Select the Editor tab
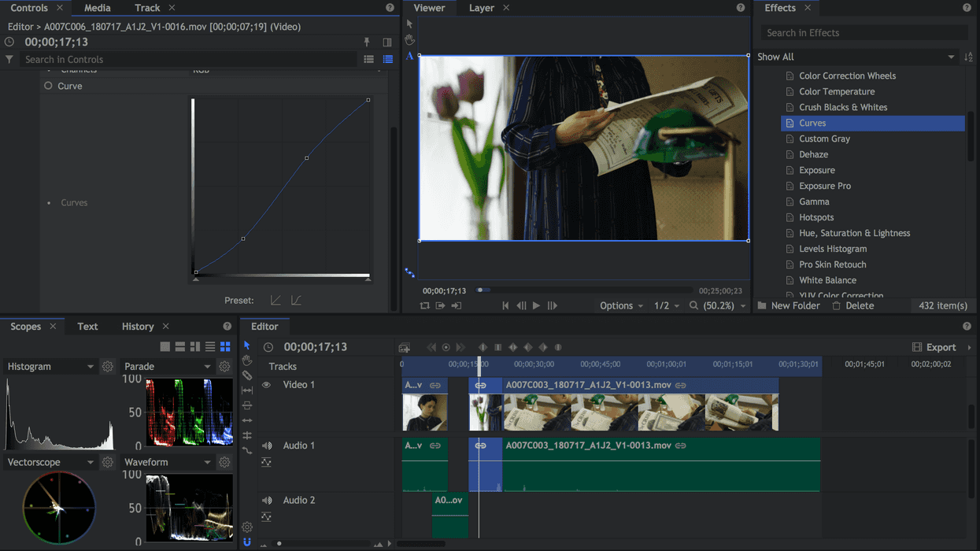980x551 pixels. click(264, 327)
